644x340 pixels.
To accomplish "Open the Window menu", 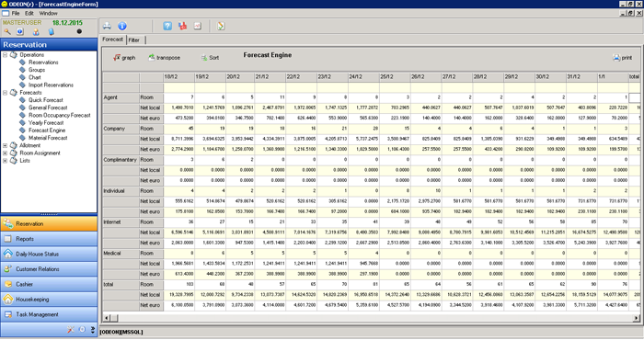I will coord(49,13).
